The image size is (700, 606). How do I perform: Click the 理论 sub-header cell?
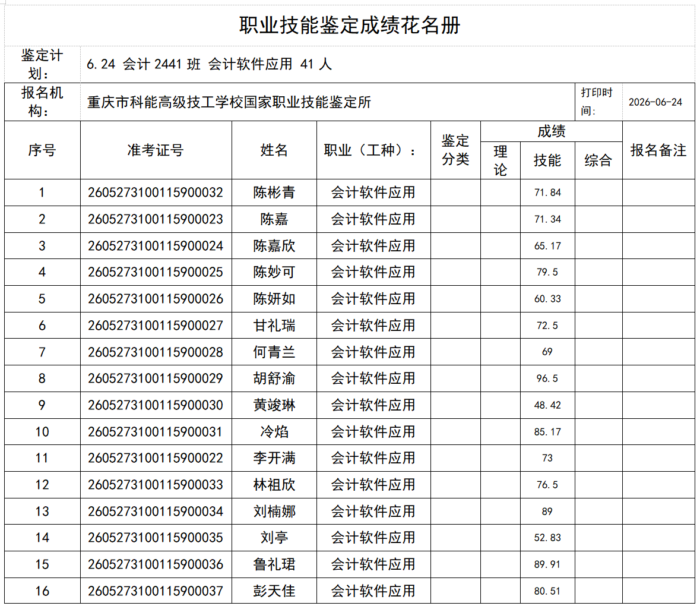501,160
